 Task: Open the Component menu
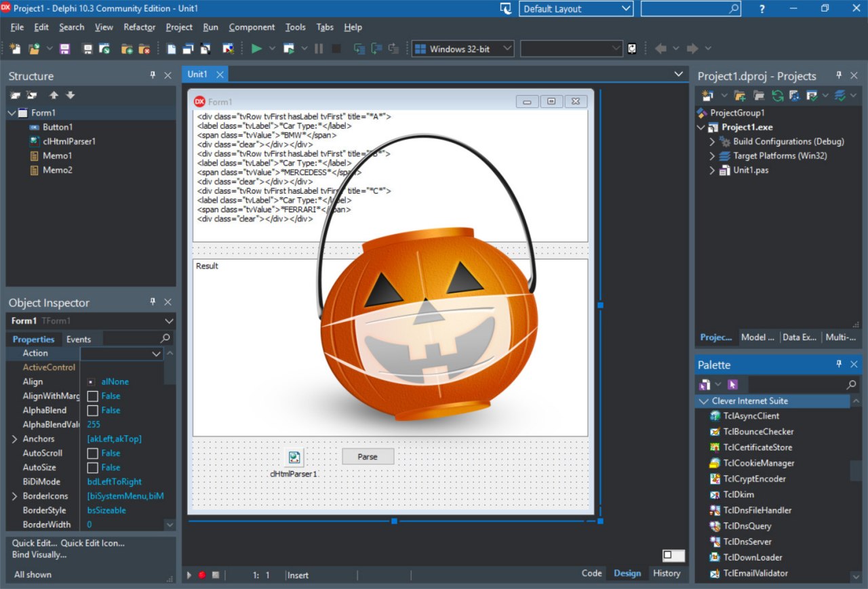click(x=252, y=27)
